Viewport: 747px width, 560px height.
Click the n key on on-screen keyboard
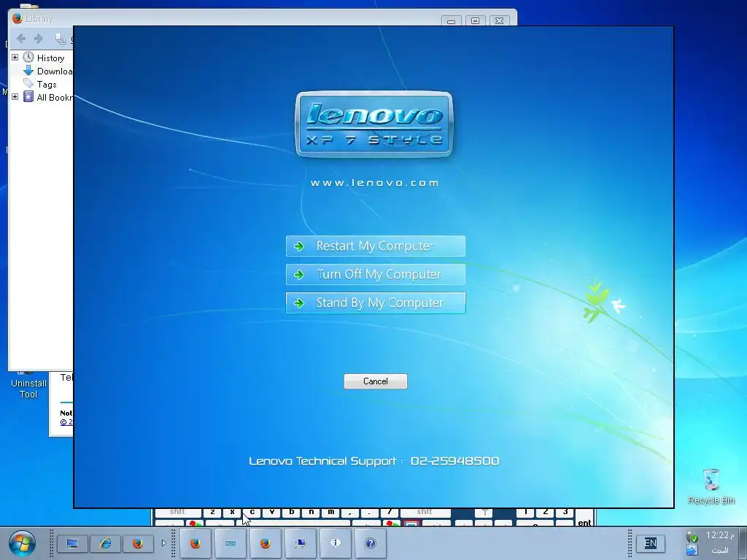click(x=311, y=513)
